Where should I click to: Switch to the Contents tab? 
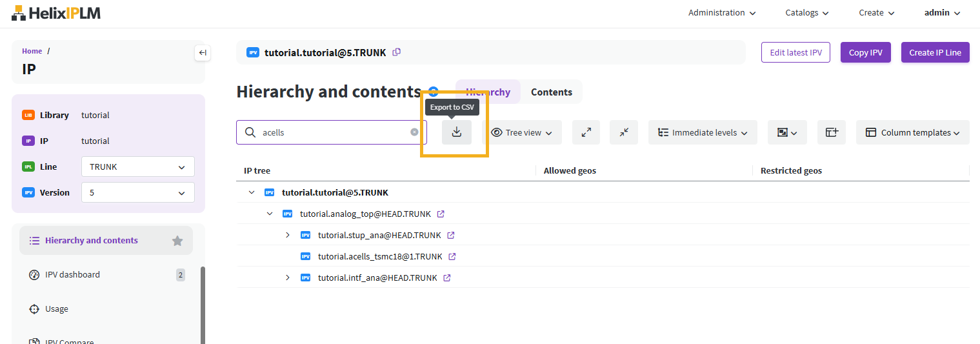pos(551,92)
